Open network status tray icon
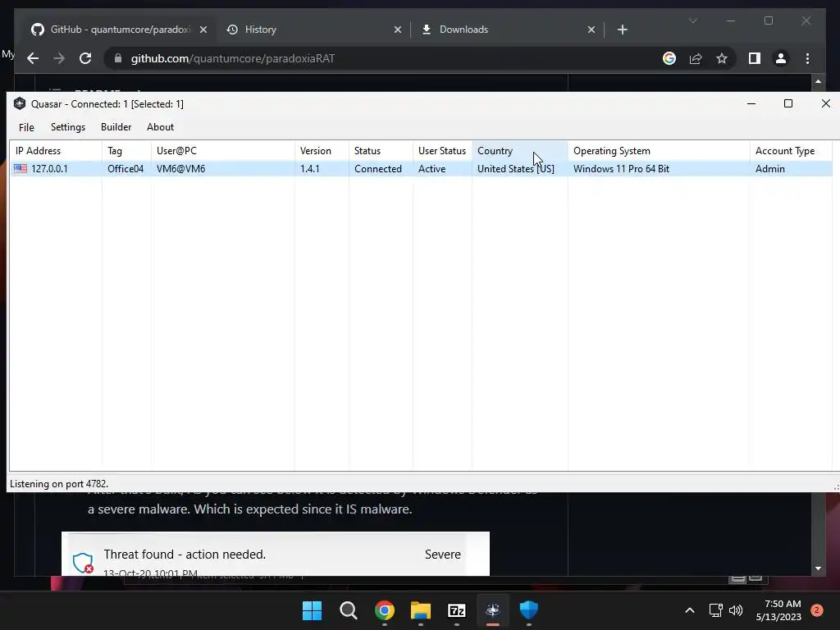Image resolution: width=840 pixels, height=630 pixels. tap(715, 610)
